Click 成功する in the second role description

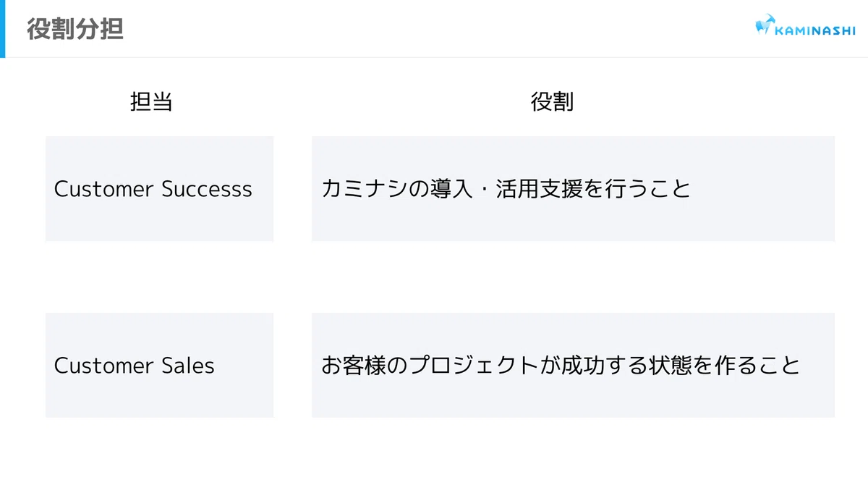[x=605, y=365]
